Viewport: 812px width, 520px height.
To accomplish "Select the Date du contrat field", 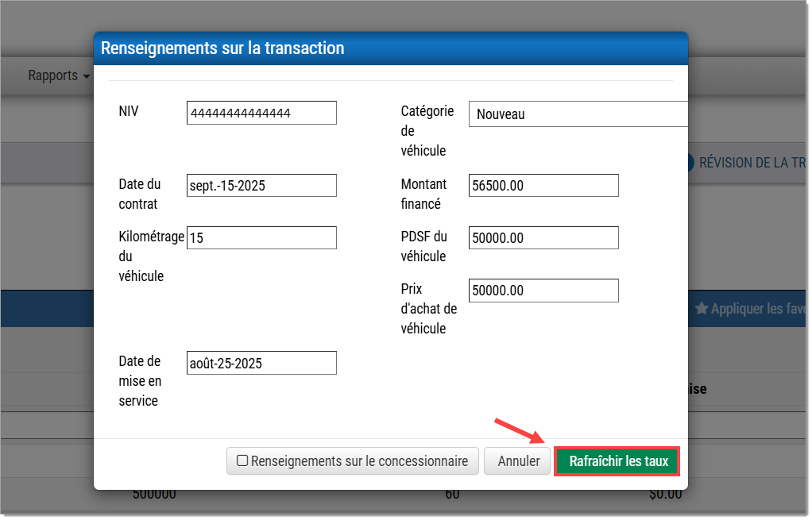I will point(261,186).
